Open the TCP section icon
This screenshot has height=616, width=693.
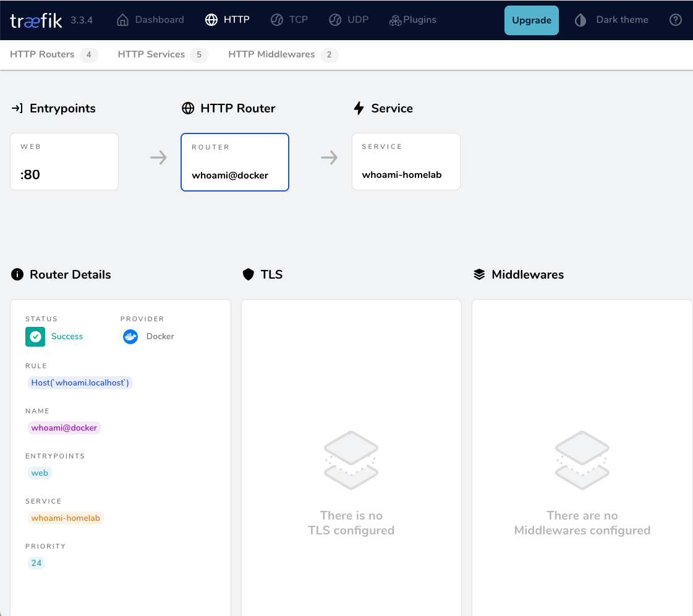click(276, 19)
